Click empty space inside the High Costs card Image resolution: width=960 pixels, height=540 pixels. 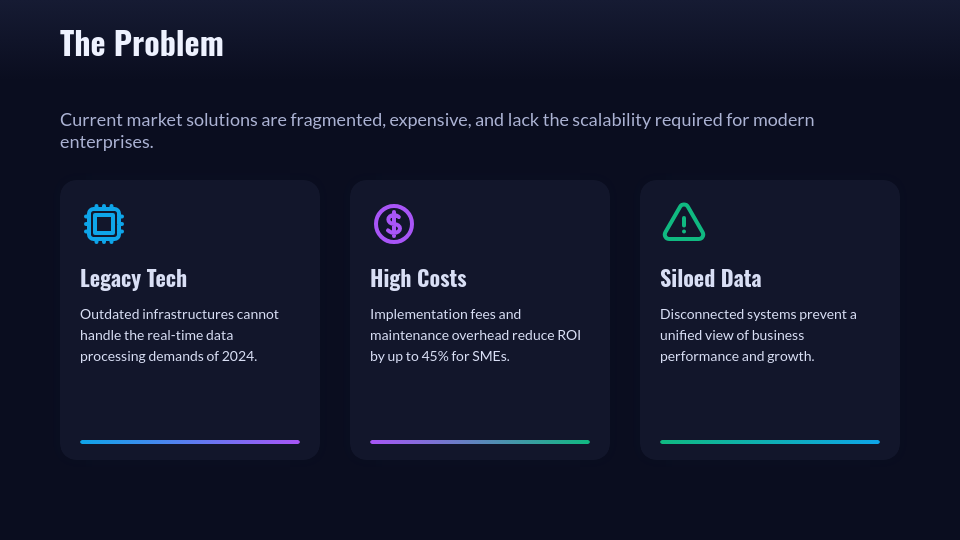pyautogui.click(x=480, y=400)
